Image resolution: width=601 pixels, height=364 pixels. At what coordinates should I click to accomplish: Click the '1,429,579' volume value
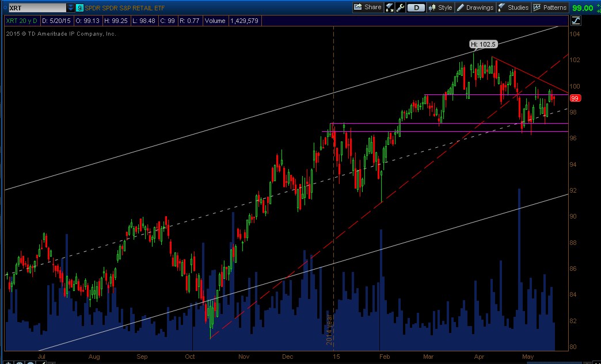[x=245, y=21]
